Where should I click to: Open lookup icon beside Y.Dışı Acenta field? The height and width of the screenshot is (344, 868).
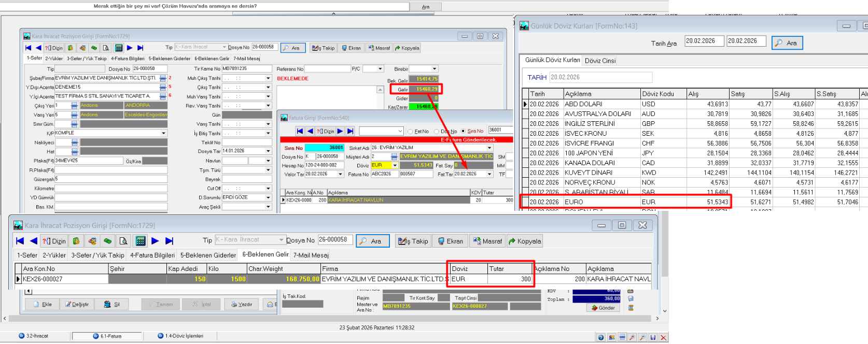tap(163, 87)
